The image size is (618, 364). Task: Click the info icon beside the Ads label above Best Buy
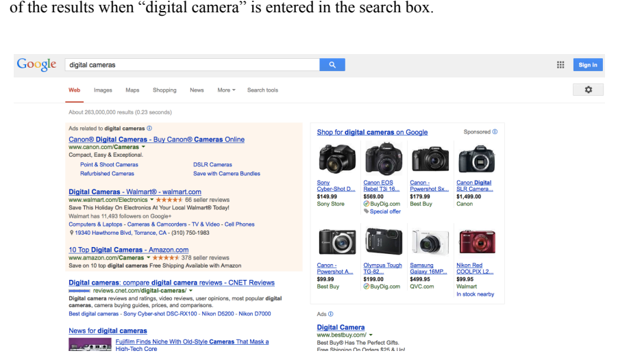(x=331, y=314)
